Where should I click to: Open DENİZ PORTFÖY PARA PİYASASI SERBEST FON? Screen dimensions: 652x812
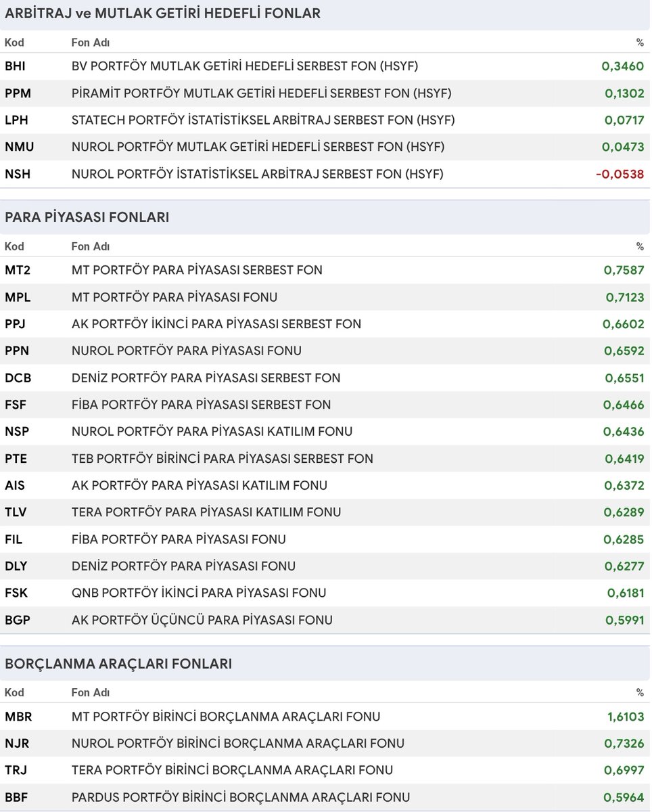click(206, 378)
